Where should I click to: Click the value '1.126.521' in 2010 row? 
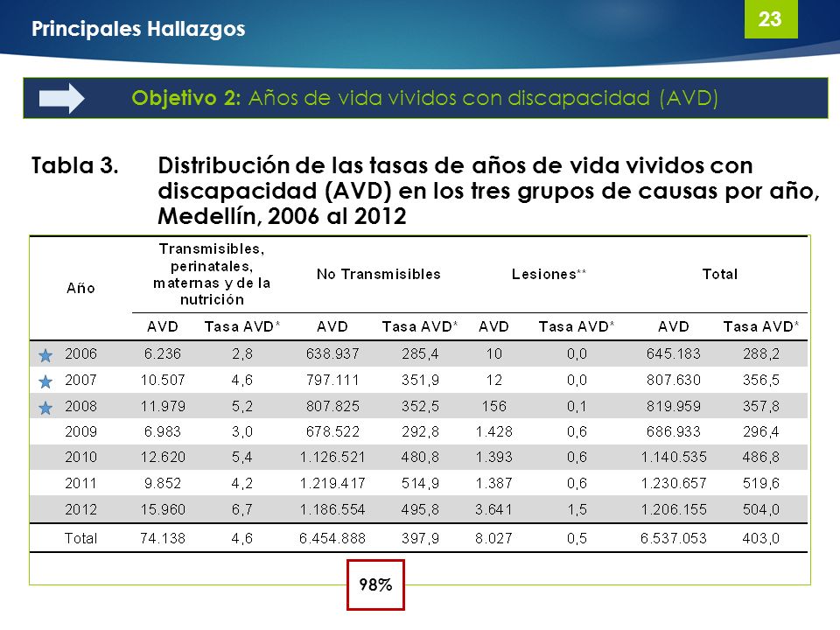tap(332, 458)
